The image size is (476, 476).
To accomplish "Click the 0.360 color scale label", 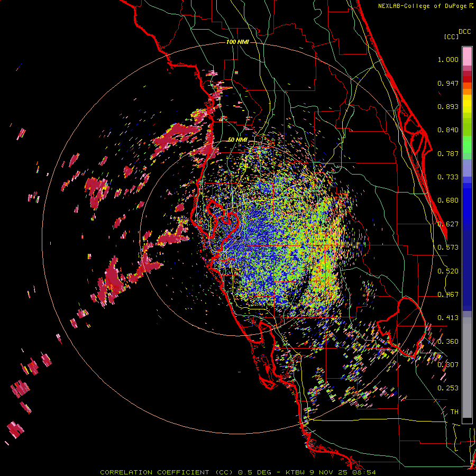I will [x=448, y=341].
